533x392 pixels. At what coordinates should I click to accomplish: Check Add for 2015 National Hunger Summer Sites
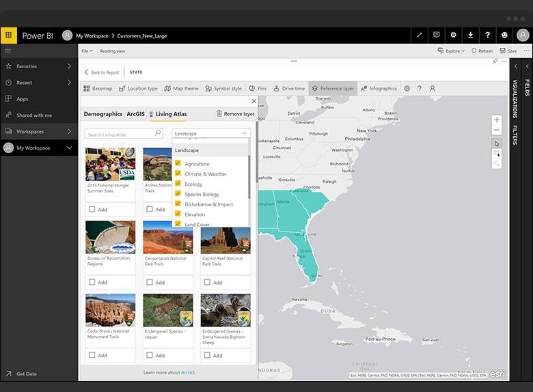pos(92,209)
